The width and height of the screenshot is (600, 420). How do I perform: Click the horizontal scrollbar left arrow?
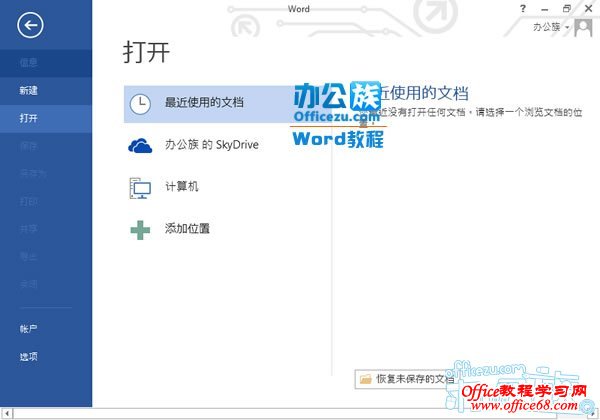7,413
